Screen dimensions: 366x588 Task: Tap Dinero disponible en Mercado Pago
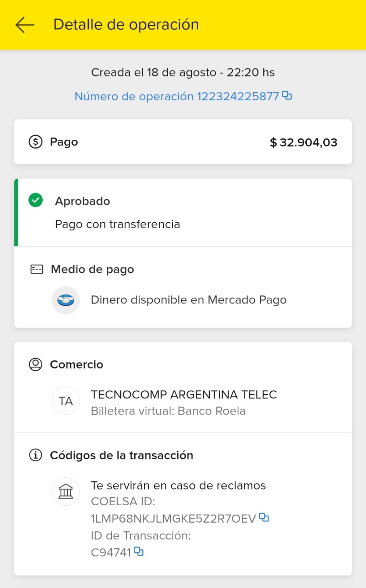click(x=189, y=300)
